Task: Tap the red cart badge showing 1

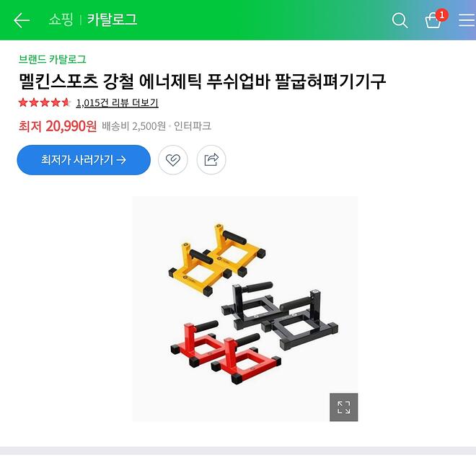Action: 441,15
